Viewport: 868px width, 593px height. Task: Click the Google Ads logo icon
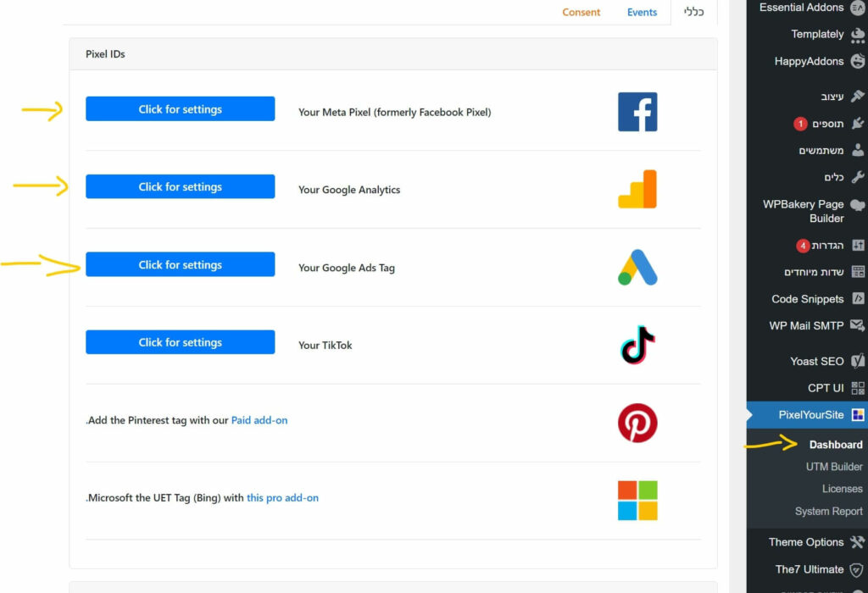tap(637, 267)
